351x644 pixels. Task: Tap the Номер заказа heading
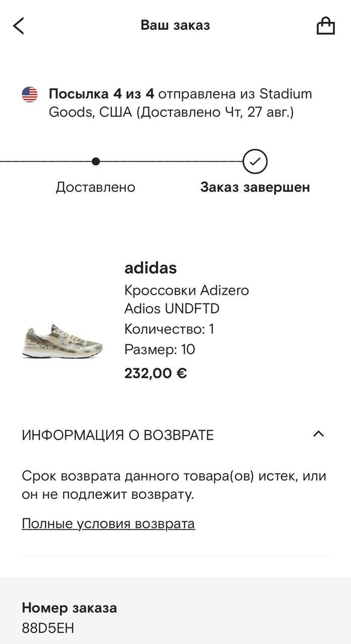69,608
